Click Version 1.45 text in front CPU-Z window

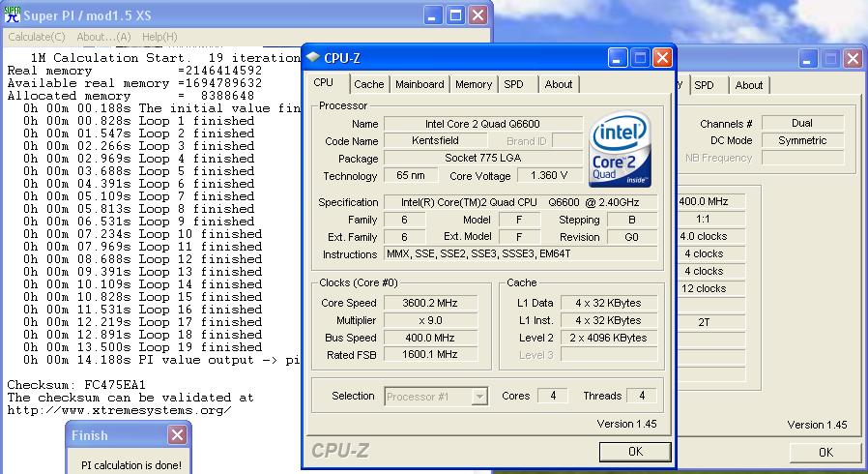(x=626, y=424)
